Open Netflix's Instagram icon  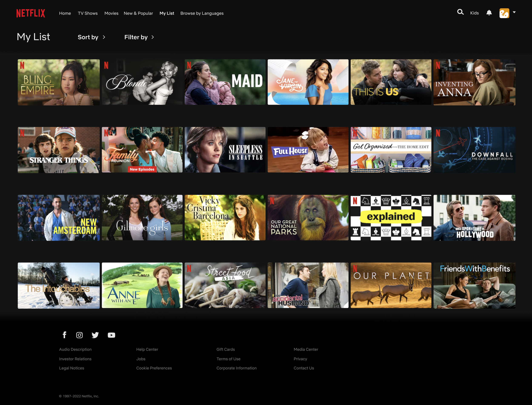pyautogui.click(x=79, y=335)
